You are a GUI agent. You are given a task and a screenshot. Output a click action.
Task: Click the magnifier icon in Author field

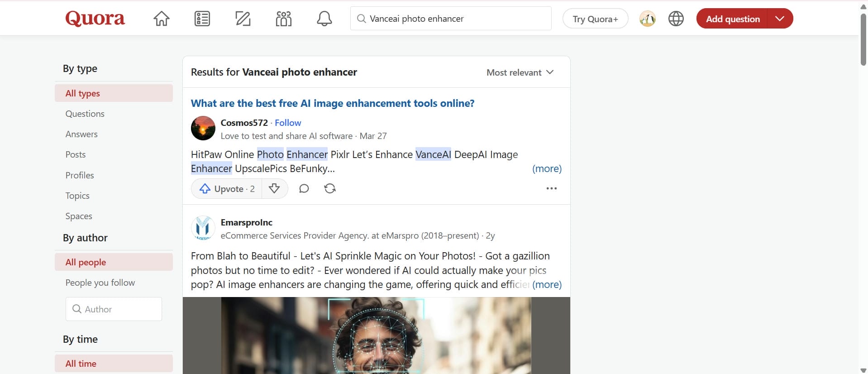coord(77,309)
